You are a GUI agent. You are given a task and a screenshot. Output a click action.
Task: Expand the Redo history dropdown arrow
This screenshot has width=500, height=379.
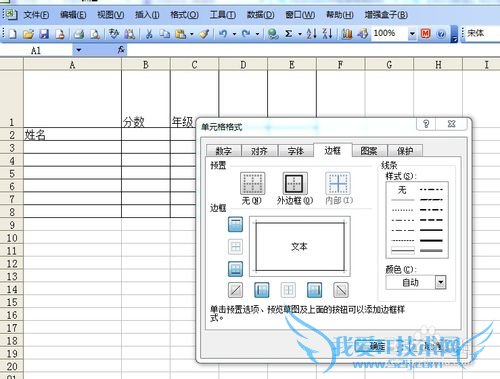coord(257,34)
